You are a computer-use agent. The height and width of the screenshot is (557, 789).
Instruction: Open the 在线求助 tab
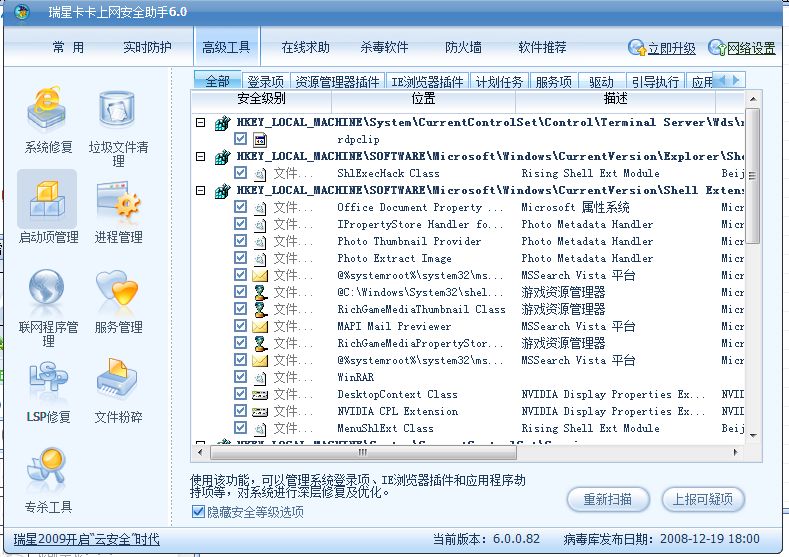305,47
